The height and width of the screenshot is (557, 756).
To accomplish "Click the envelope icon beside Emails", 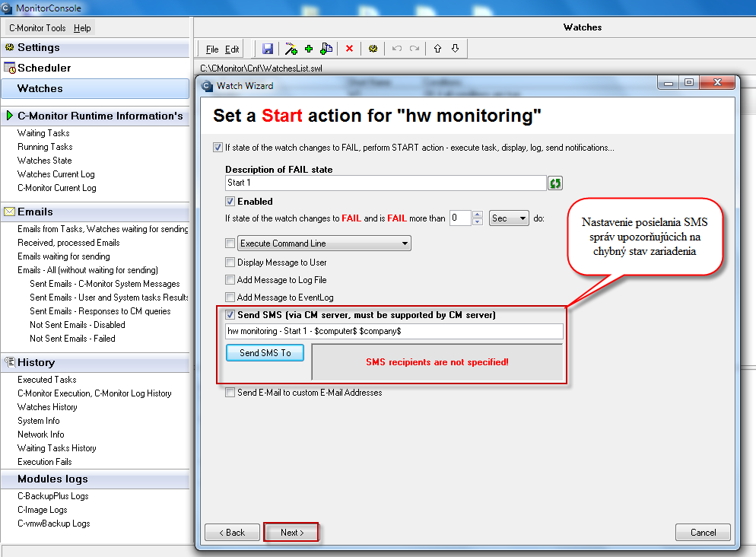I will [x=10, y=212].
